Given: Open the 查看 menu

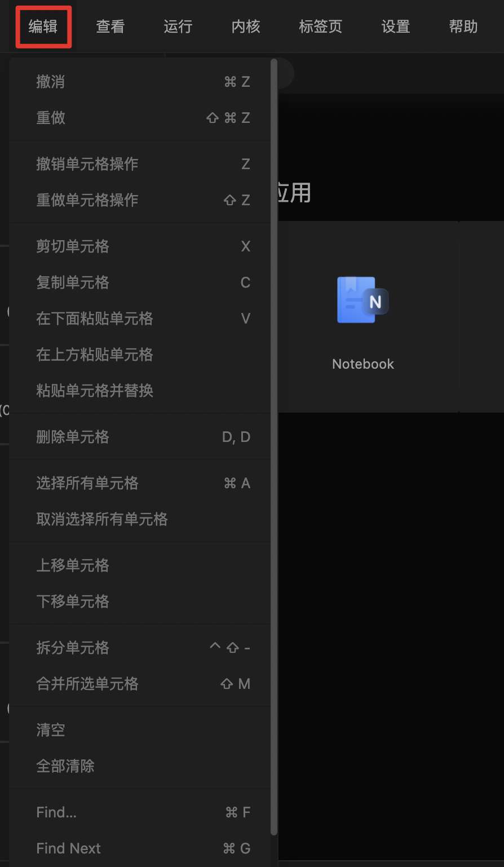Looking at the screenshot, I should click(x=110, y=26).
